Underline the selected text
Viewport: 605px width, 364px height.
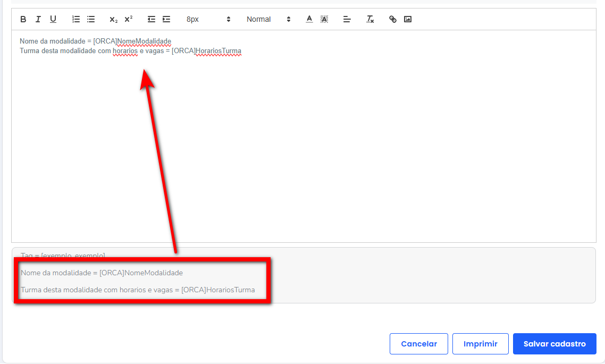coord(53,19)
